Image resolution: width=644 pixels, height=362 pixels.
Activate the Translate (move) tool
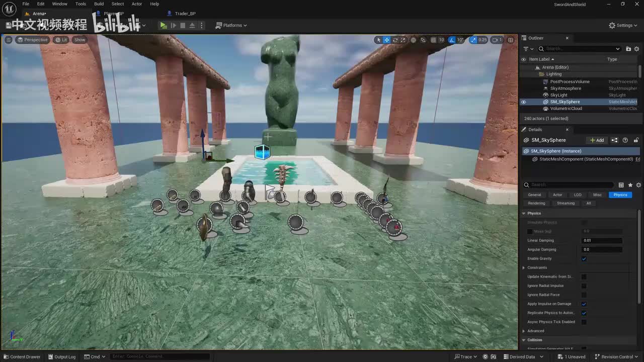point(387,40)
